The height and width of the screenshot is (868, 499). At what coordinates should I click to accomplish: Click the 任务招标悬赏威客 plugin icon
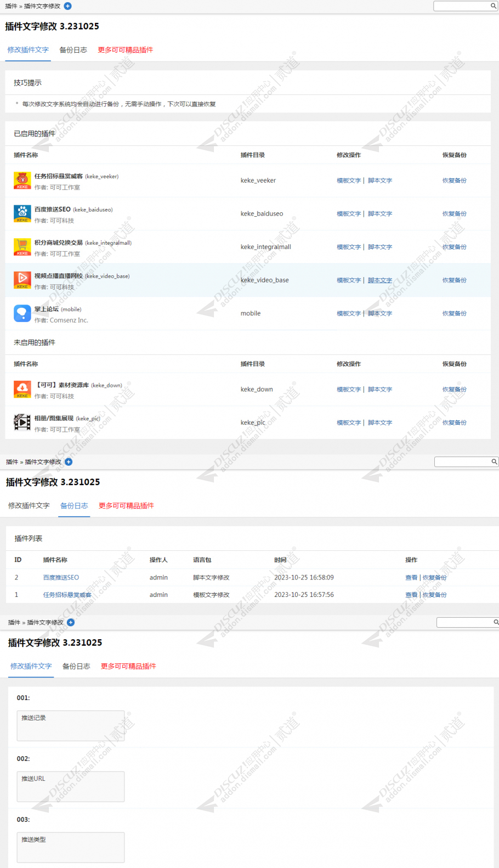pos(22,181)
